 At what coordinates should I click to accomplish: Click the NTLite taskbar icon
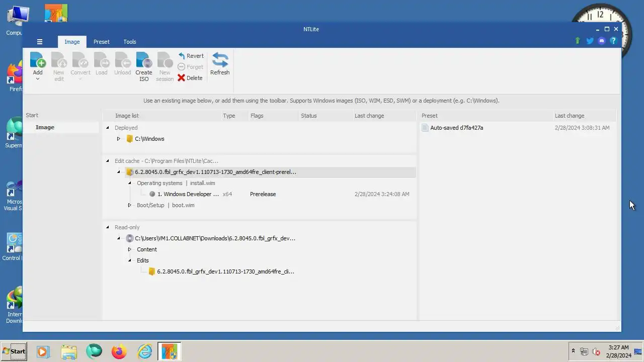pyautogui.click(x=170, y=351)
